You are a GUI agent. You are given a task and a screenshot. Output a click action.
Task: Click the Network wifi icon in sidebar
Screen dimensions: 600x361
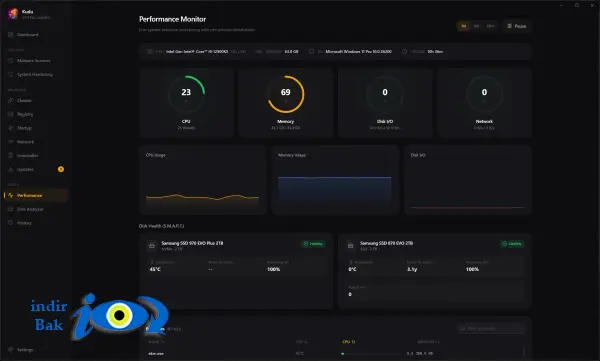click(x=11, y=142)
